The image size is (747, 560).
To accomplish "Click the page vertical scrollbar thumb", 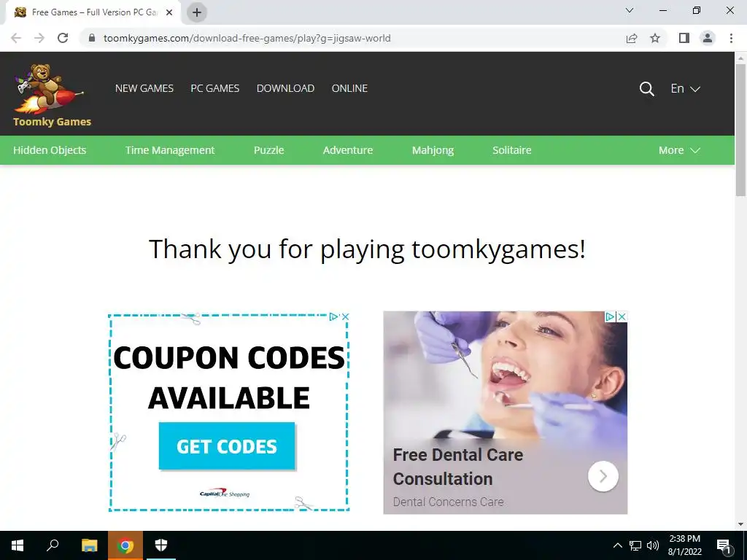I will coord(740,130).
